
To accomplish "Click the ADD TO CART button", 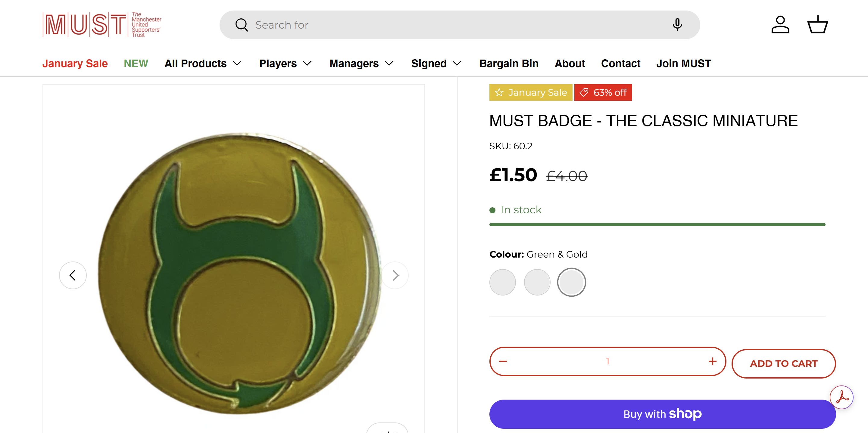I will [783, 363].
